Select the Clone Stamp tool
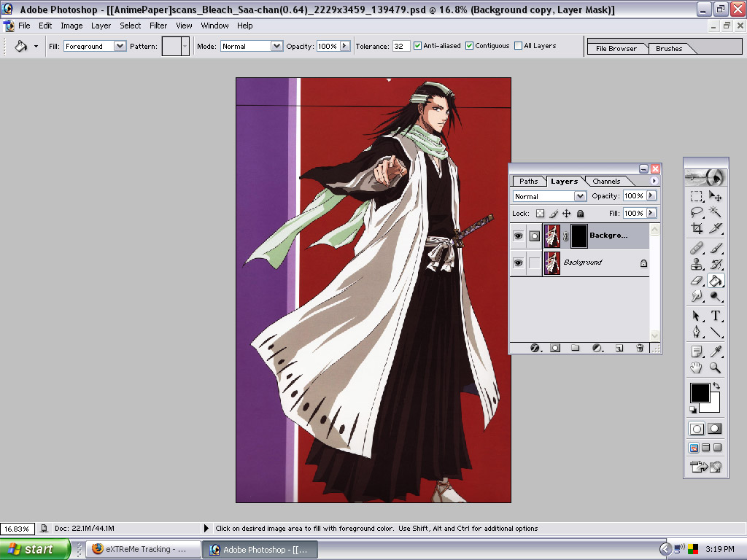The height and width of the screenshot is (560, 747). [x=697, y=264]
